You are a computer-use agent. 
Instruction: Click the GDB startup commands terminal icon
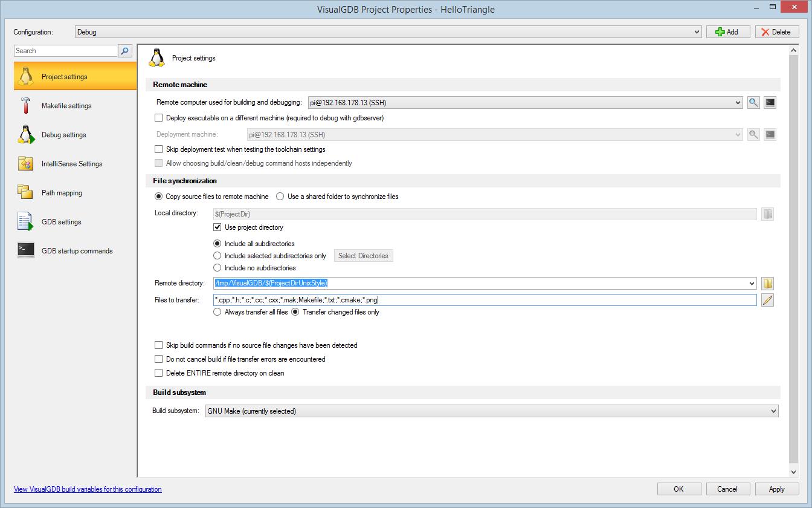25,250
